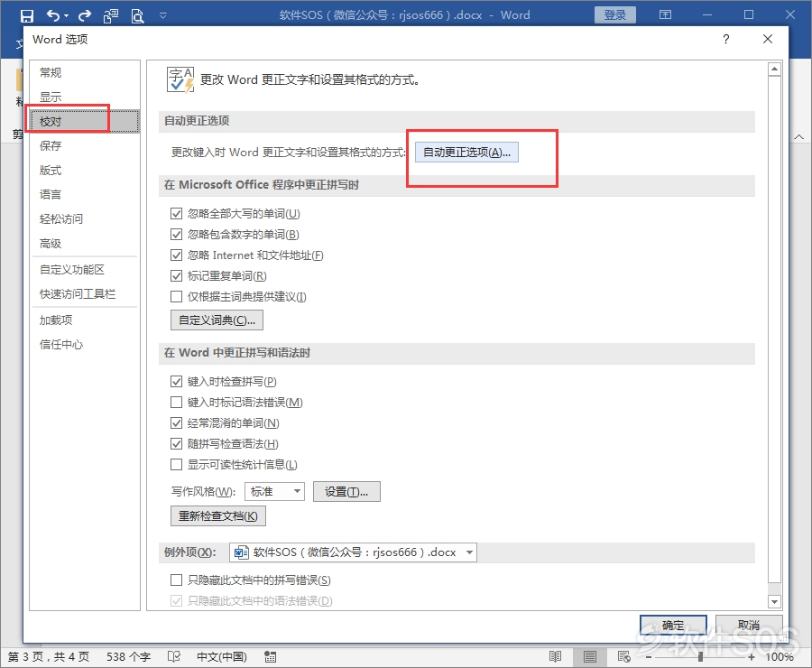Uncheck 标记重复单词 checkbox
Viewport: 812px width, 668px height.
[x=177, y=275]
